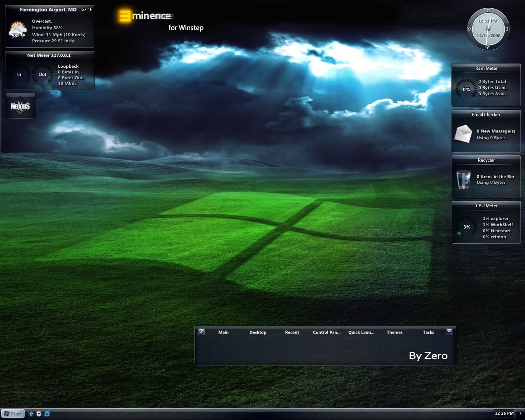This screenshot has height=420, width=525.
Task: Select the Themes shelf tab
Action: (395, 332)
